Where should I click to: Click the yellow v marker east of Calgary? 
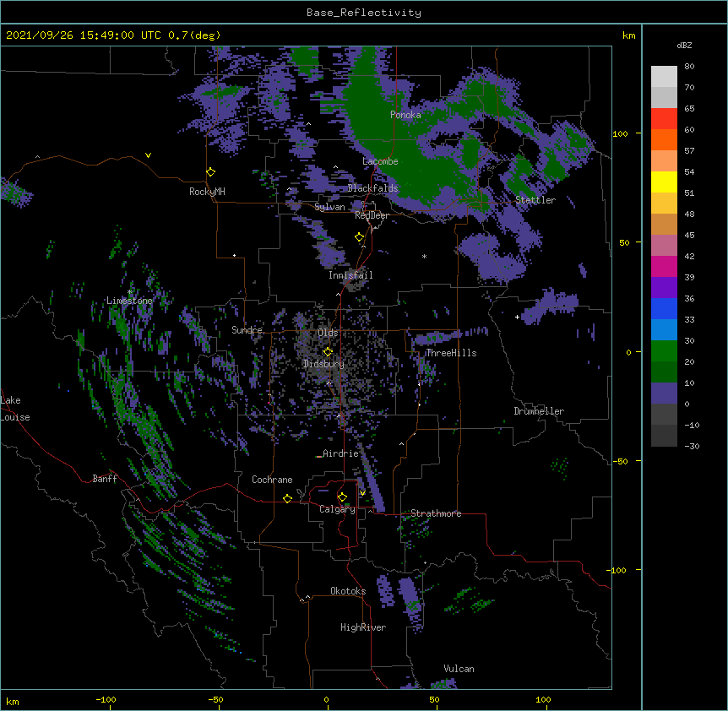click(x=362, y=493)
